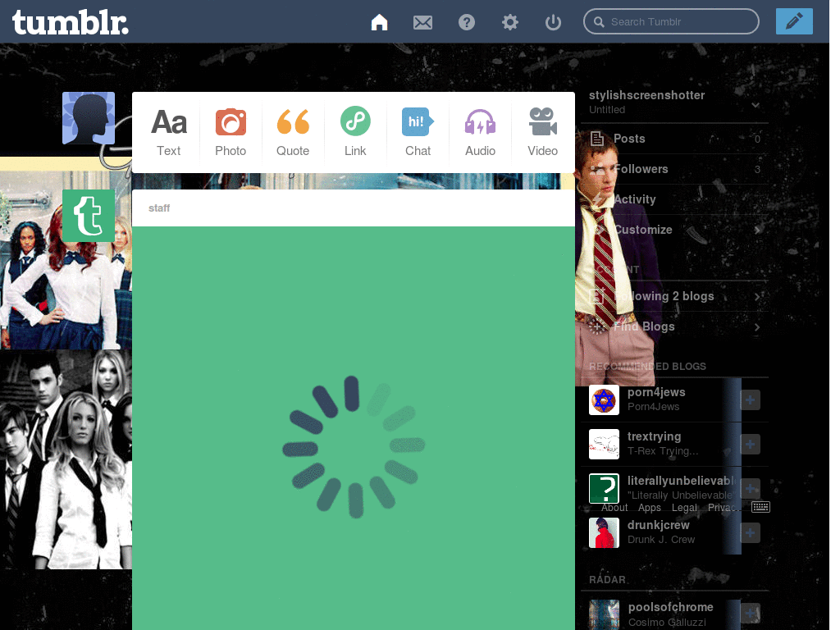Click the blue pencil compose button
The image size is (840, 630).
point(794,21)
